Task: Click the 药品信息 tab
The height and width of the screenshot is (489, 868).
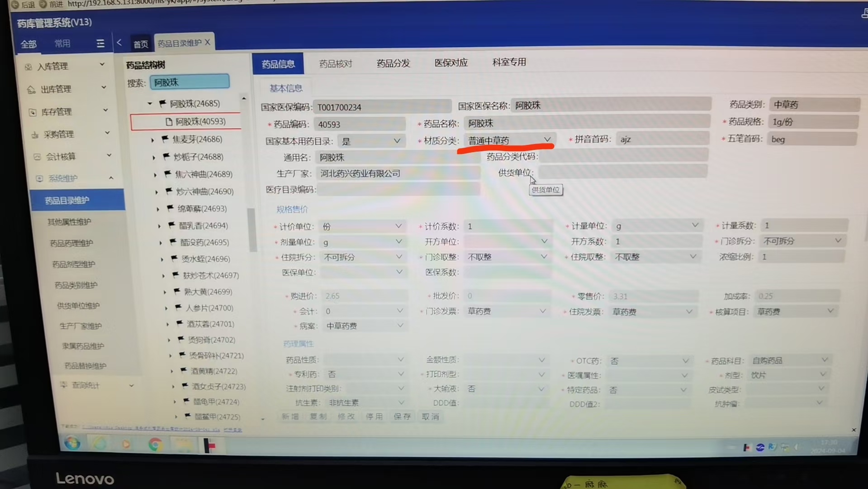Action: pyautogui.click(x=278, y=64)
